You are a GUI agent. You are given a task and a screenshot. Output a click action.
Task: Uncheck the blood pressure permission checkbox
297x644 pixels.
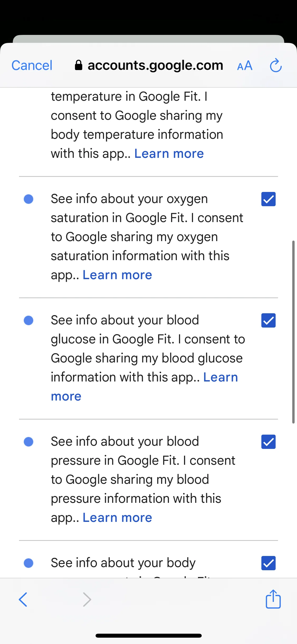click(x=268, y=442)
